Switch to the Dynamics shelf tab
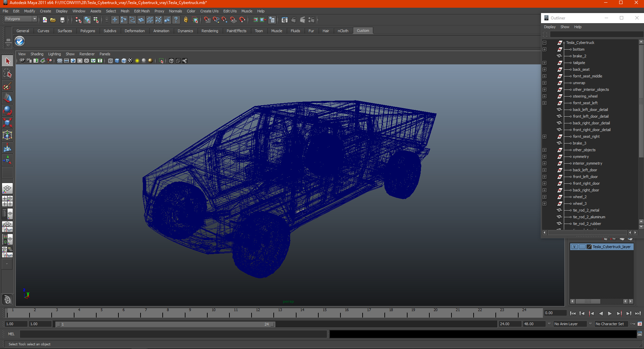Viewport: 644px width, 349px height. pos(185,31)
